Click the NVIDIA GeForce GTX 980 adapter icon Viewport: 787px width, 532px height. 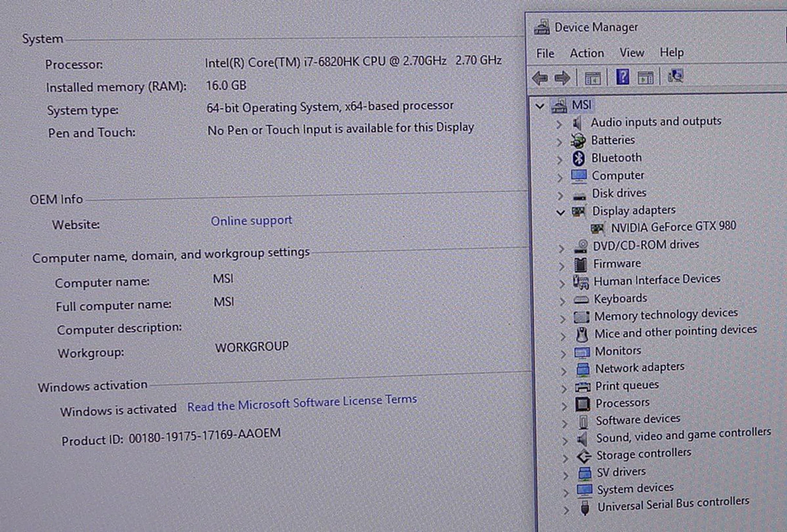point(597,228)
